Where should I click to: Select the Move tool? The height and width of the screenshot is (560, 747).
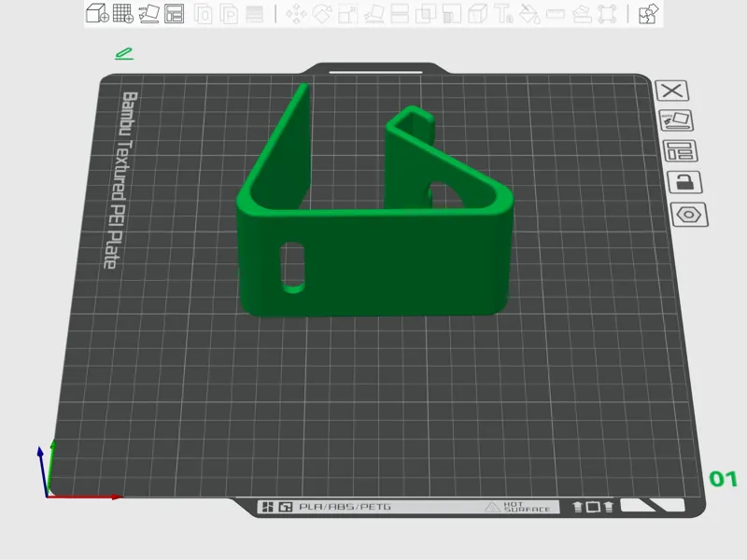tap(296, 14)
